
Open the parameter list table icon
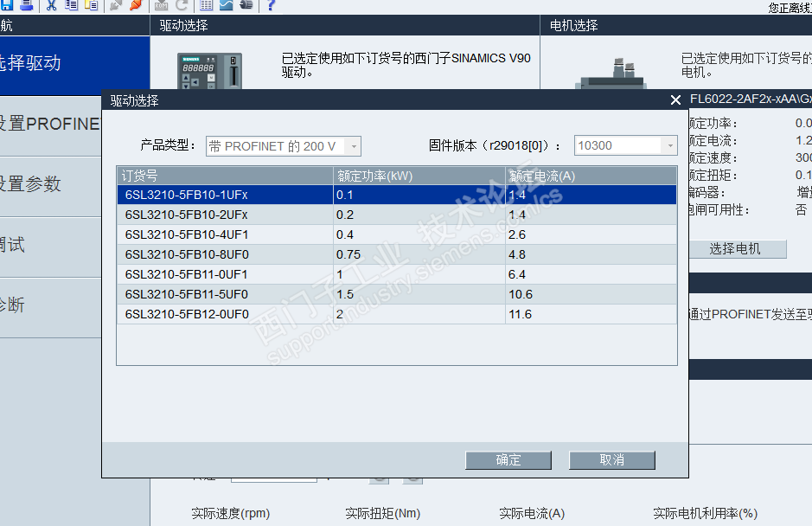[206, 4]
